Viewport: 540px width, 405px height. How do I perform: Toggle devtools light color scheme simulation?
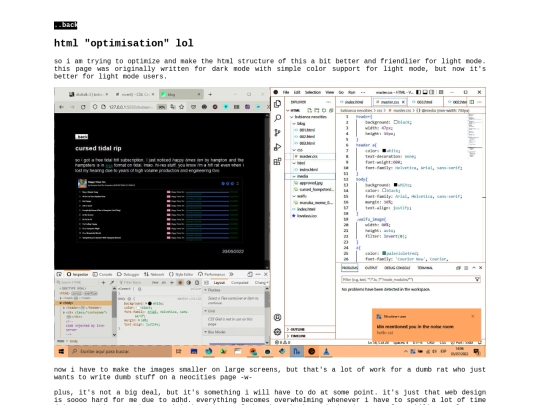click(180, 282)
